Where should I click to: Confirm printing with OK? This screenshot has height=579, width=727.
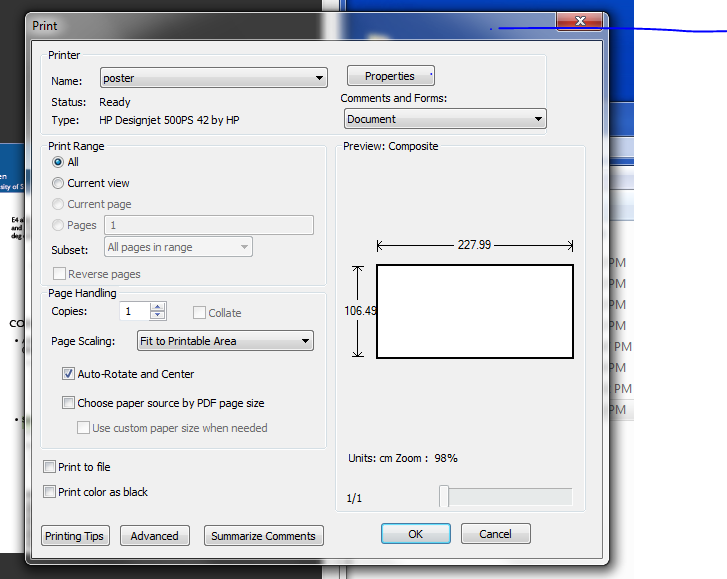[x=415, y=534]
